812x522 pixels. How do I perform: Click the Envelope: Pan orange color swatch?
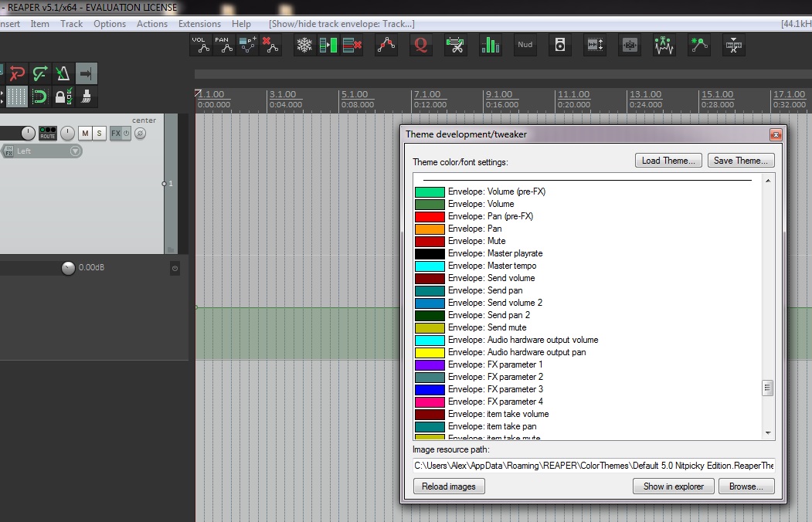430,229
